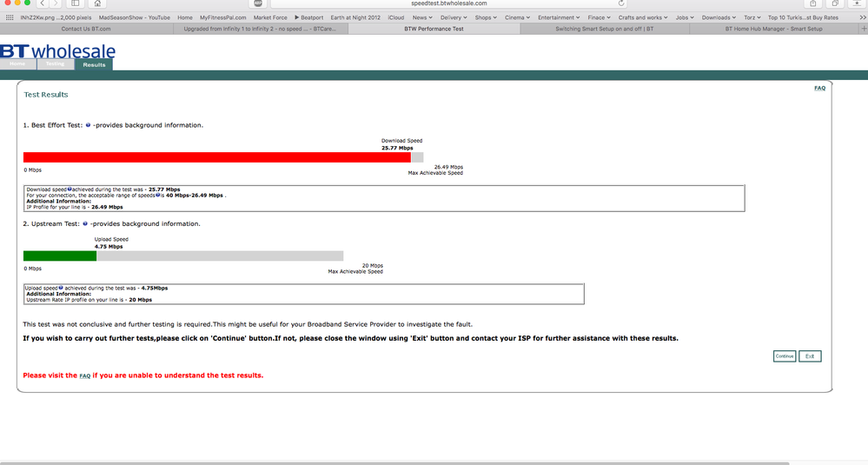Screen dimensions: 868x465
Task: Open the home page icon
Action: (x=96, y=3)
